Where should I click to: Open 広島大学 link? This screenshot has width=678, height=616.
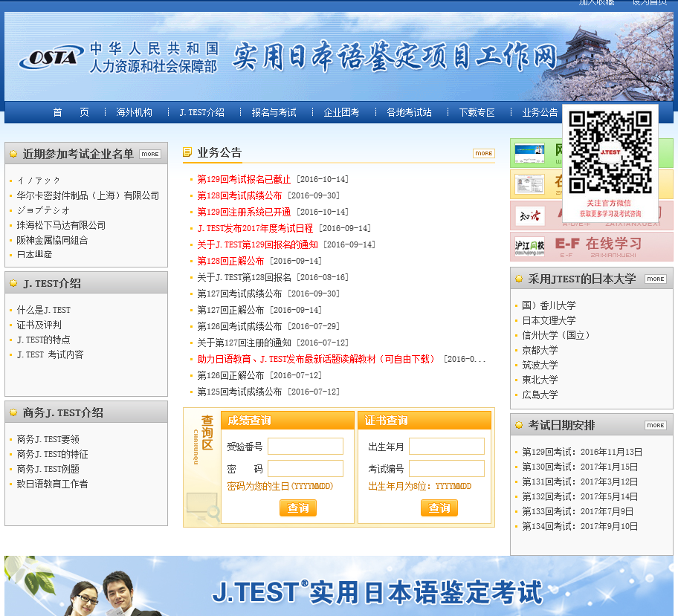[540, 395]
